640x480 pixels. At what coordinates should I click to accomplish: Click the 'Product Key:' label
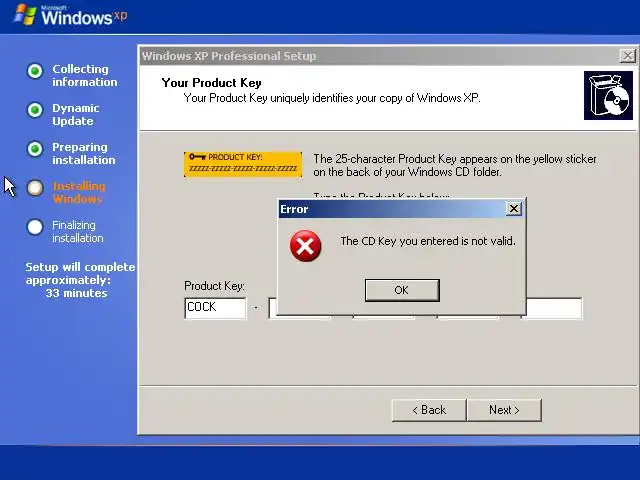[x=214, y=286]
